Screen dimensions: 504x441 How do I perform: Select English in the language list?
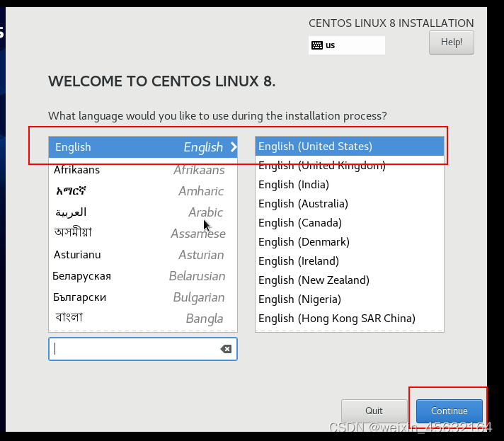click(143, 147)
